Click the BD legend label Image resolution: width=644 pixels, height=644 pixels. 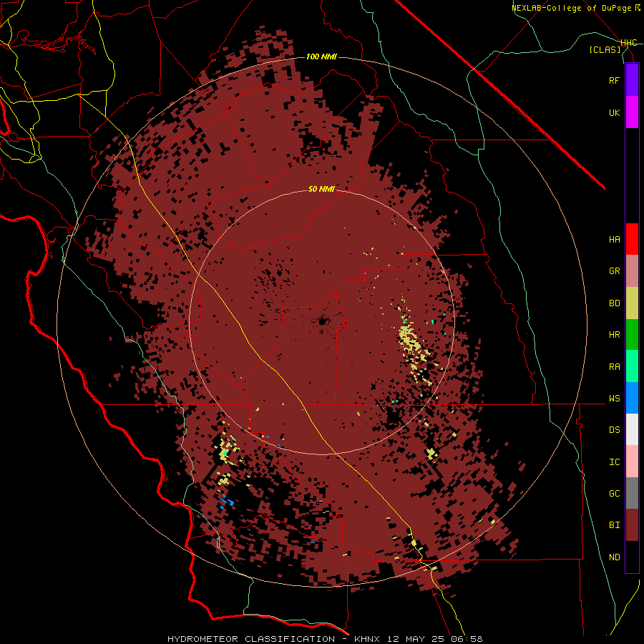coord(615,303)
